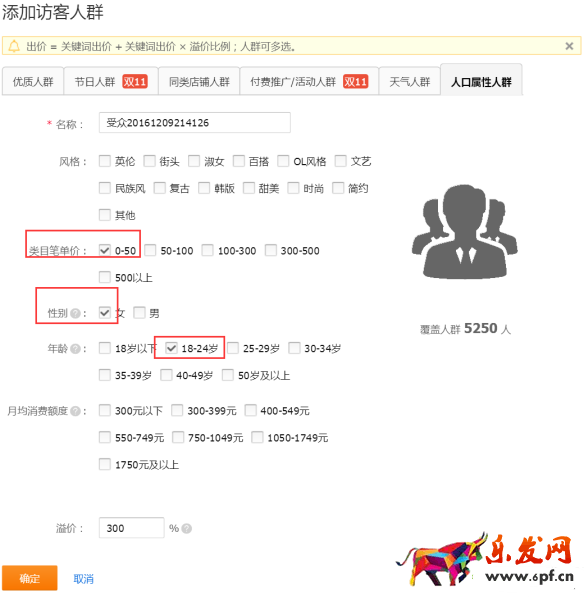Viewport: 584px width, 597px height.
Task: Check the 韩版 style checkbox
Action: point(204,188)
